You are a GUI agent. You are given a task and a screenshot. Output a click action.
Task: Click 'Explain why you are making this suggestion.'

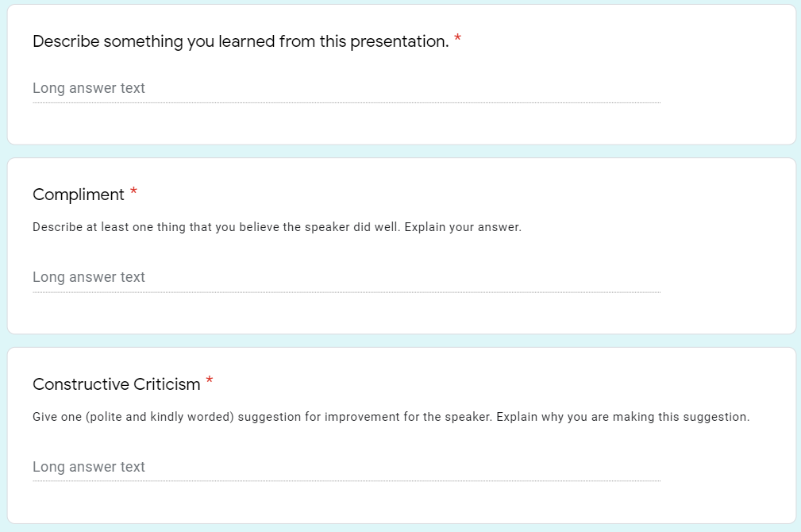[622, 417]
